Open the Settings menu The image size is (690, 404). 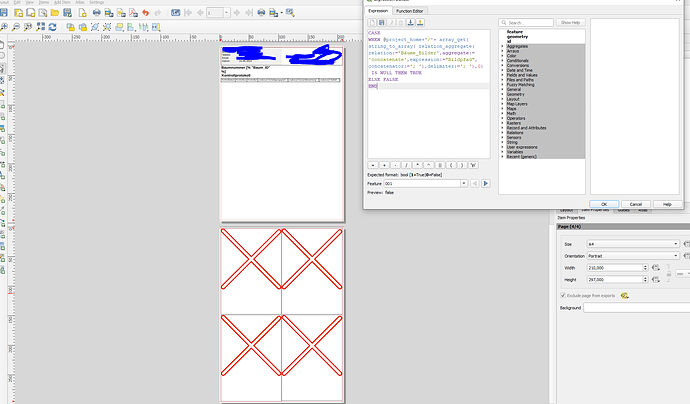[96, 2]
